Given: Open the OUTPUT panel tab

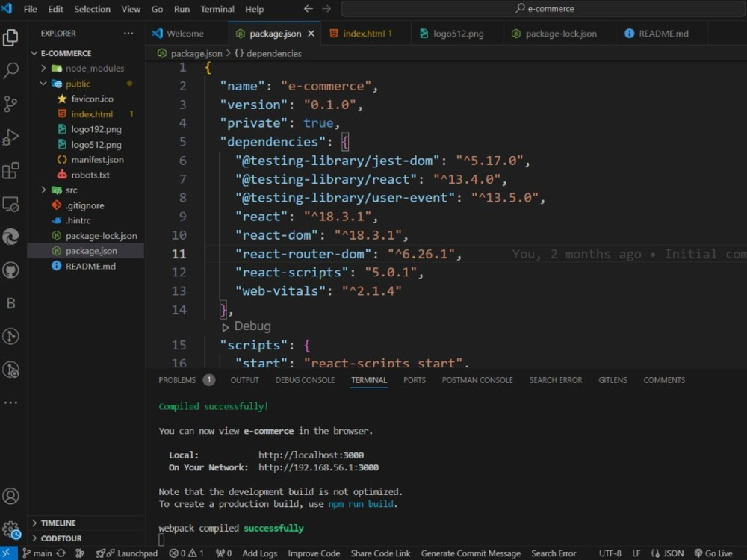Looking at the screenshot, I should [244, 380].
